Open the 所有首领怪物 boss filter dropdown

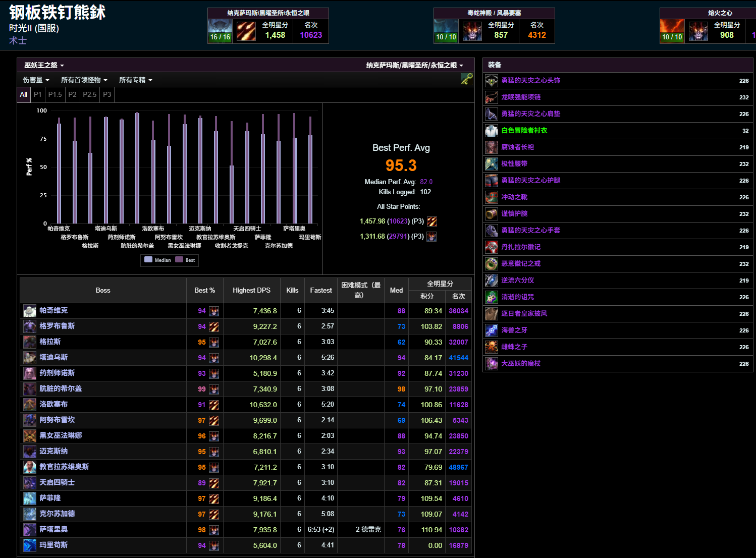84,80
